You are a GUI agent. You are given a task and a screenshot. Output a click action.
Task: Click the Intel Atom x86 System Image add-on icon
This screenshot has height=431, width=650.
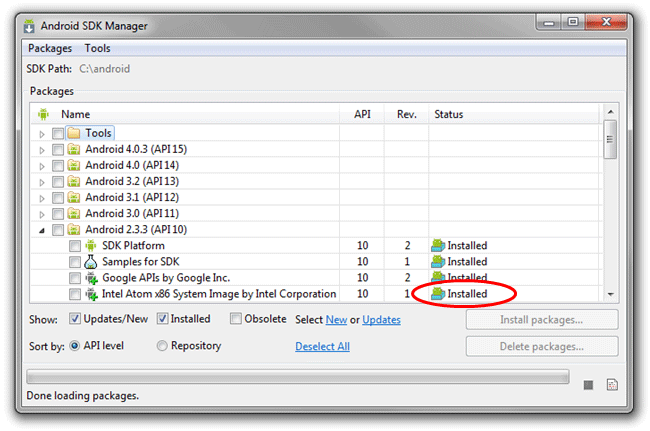(x=91, y=294)
